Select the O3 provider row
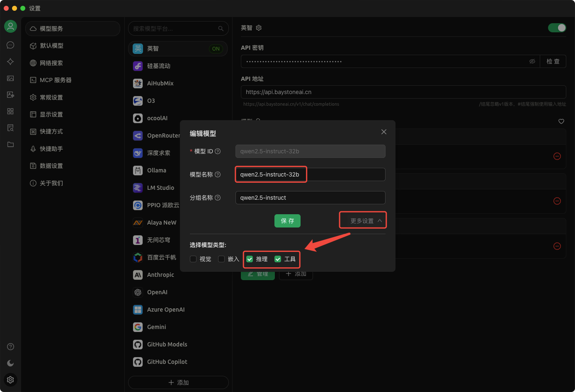Image resolution: width=575 pixels, height=392 pixels. [x=178, y=101]
